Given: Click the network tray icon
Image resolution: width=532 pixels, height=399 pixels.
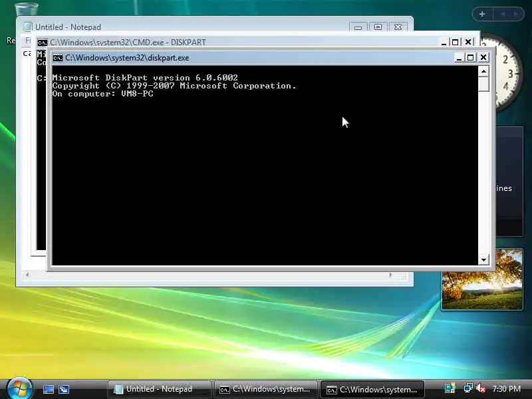Looking at the screenshot, I should click(469, 388).
